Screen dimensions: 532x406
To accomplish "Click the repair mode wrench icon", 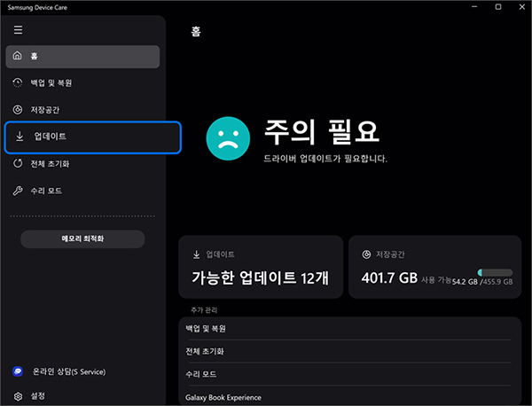I will pyautogui.click(x=18, y=191).
